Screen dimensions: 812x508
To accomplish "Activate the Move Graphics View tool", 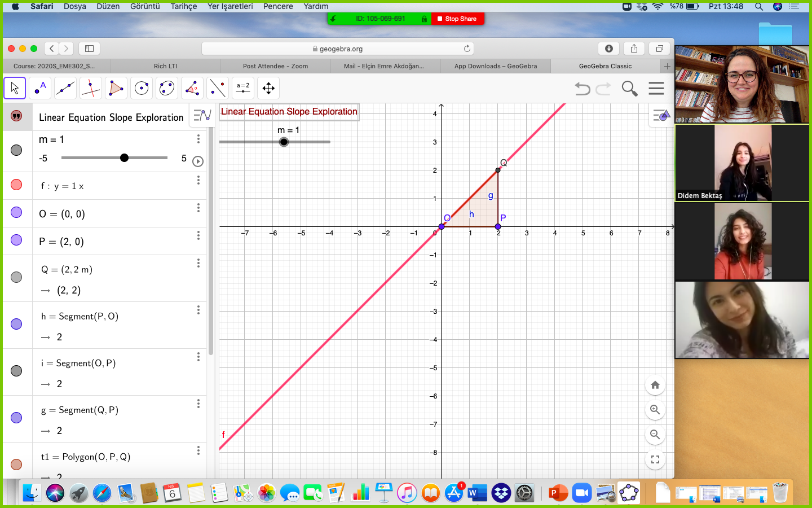I will 268,88.
